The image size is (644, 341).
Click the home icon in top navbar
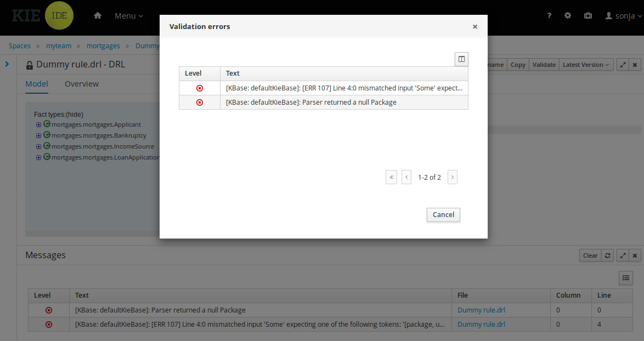(98, 16)
